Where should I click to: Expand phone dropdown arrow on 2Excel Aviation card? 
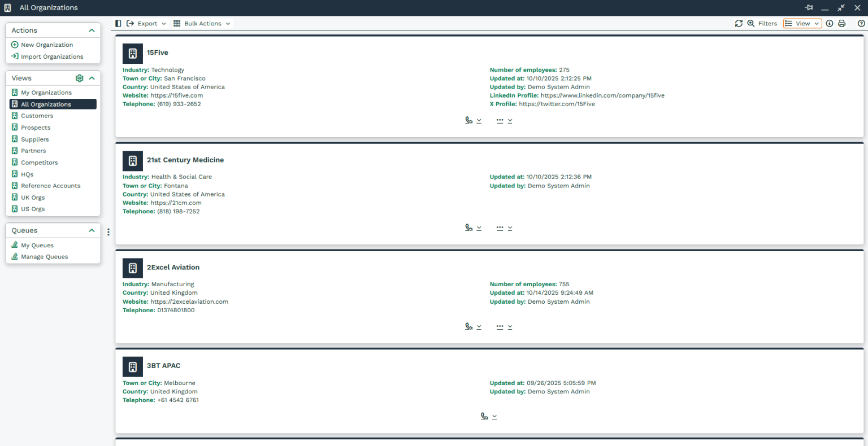479,327
